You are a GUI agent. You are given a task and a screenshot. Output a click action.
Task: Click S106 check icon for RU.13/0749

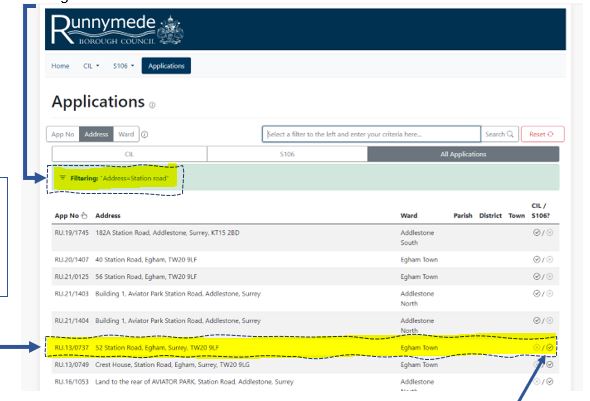[x=550, y=365]
